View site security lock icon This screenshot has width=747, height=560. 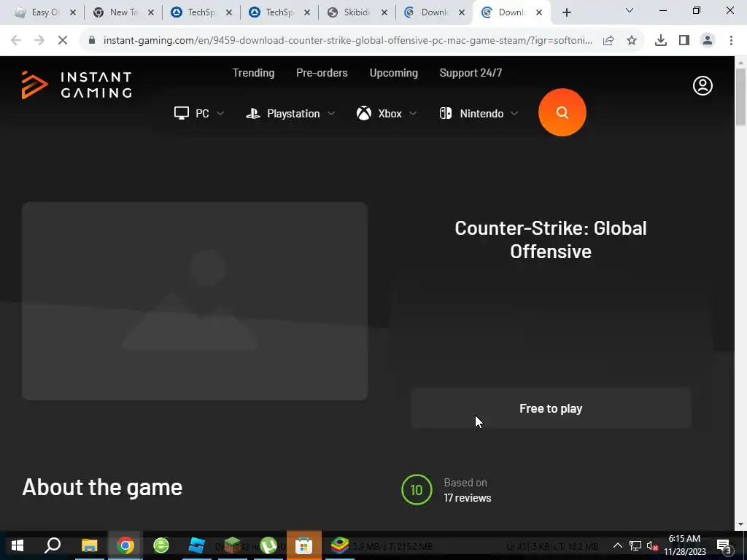pyautogui.click(x=92, y=41)
